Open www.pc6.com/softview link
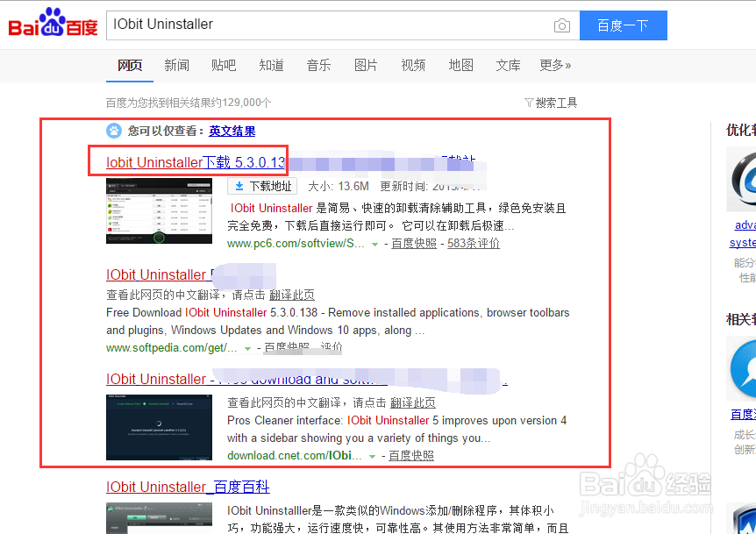Viewport: 756px width, 534px height. point(296,244)
